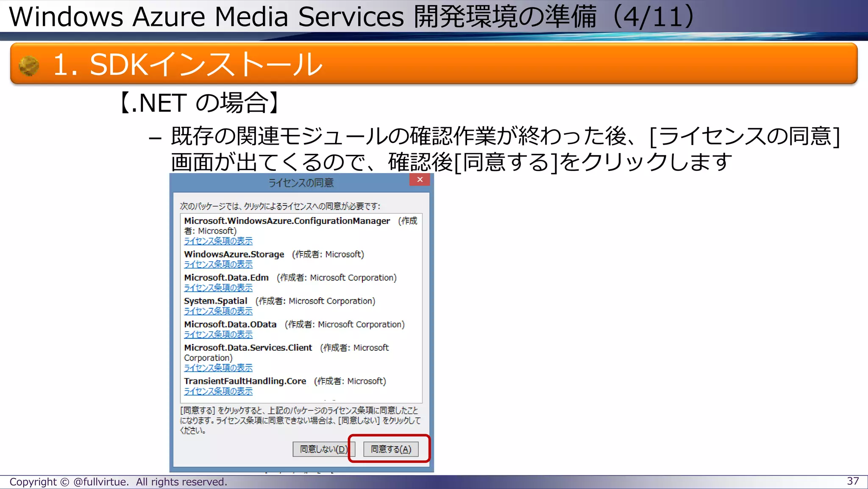The image size is (868, 489).
Task: Click the 同意しない(D) decline button
Action: coord(323,449)
